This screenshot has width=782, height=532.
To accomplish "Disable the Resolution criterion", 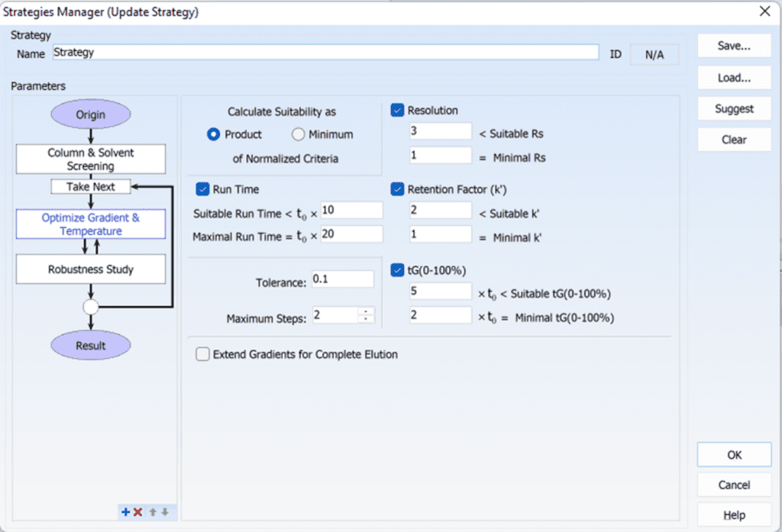I will point(397,110).
